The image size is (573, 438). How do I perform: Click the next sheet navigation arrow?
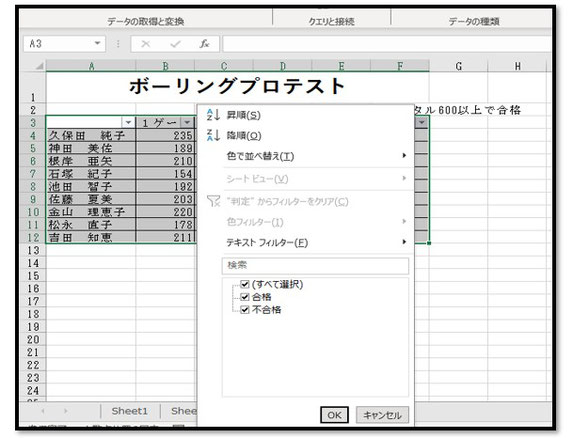tap(66, 411)
